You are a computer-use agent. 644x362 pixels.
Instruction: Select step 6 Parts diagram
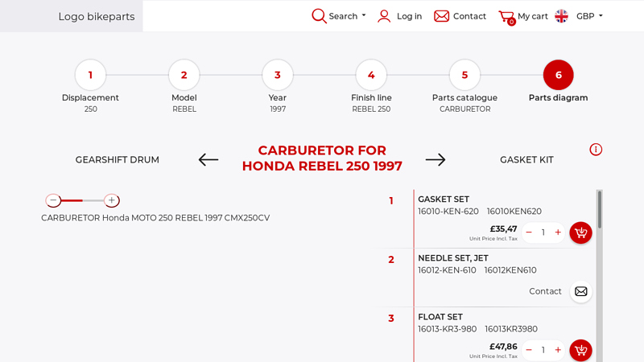click(x=559, y=75)
